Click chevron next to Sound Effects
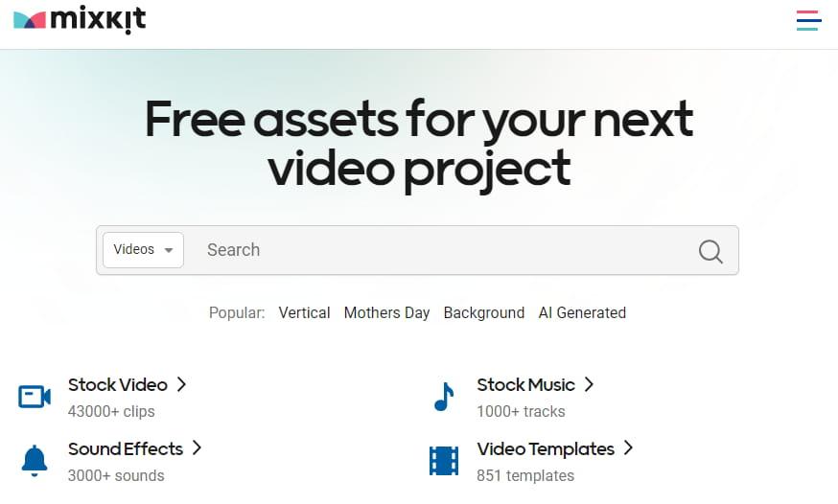Viewport: 838px width, 504px height. coord(197,447)
